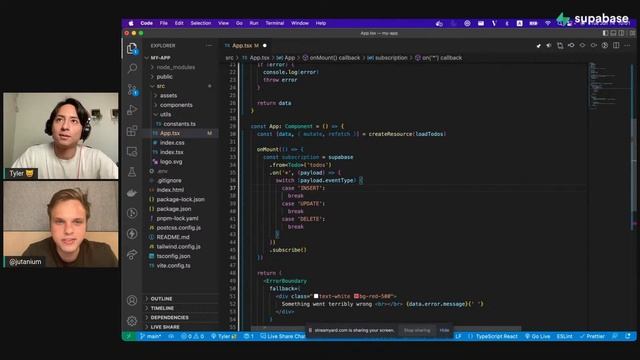Screen dimensions: 640x360
Task: Click Stop sharing button
Action: [x=417, y=330]
